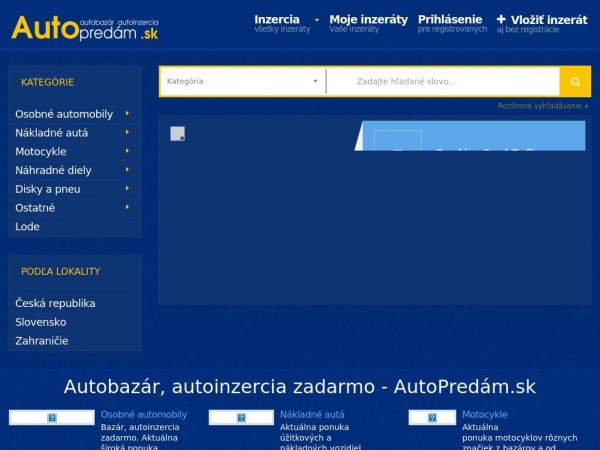Choose Motocykle in the sidebar categories
600x450 pixels.
tap(41, 152)
